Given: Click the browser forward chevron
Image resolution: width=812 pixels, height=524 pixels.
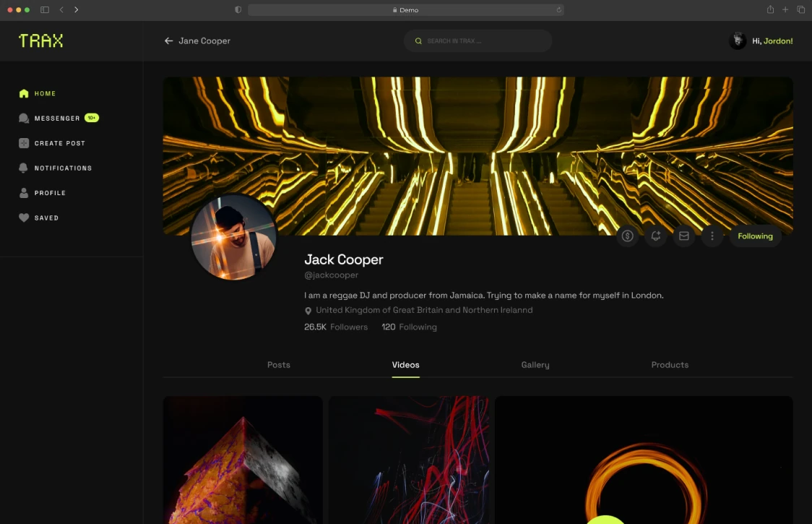Looking at the screenshot, I should (x=76, y=10).
